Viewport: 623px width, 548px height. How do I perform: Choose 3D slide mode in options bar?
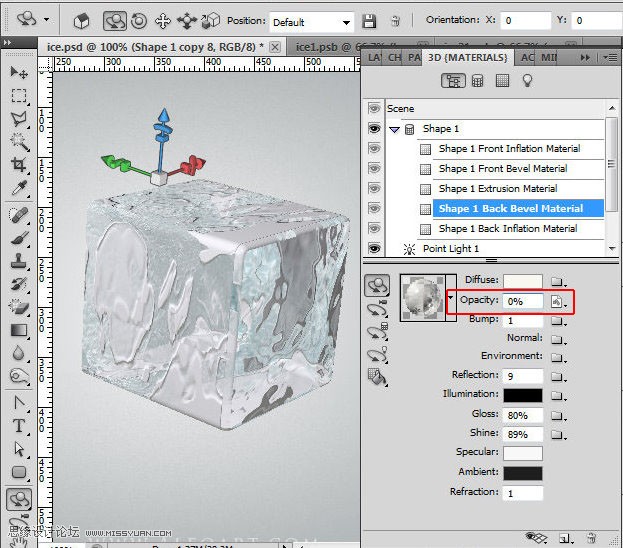pos(186,21)
